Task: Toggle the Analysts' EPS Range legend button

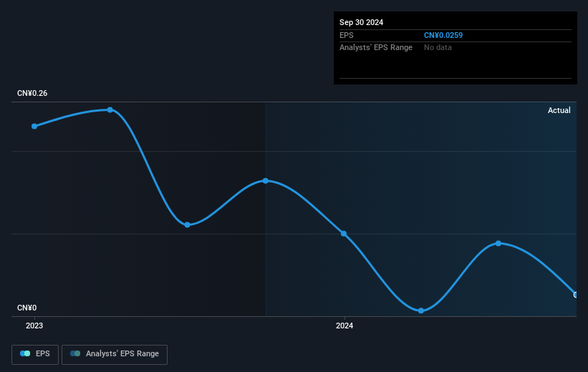Action: tap(115, 354)
